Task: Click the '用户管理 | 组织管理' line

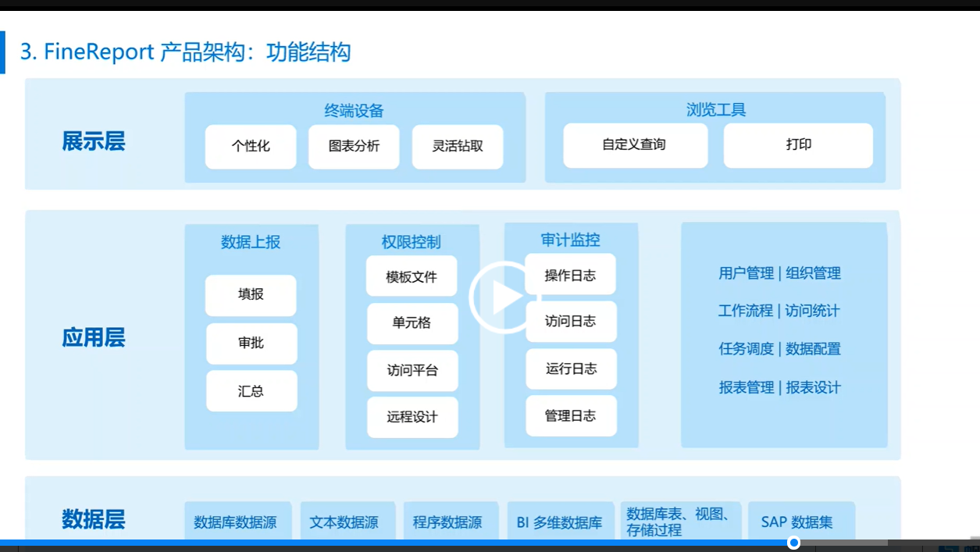Action: tap(779, 273)
